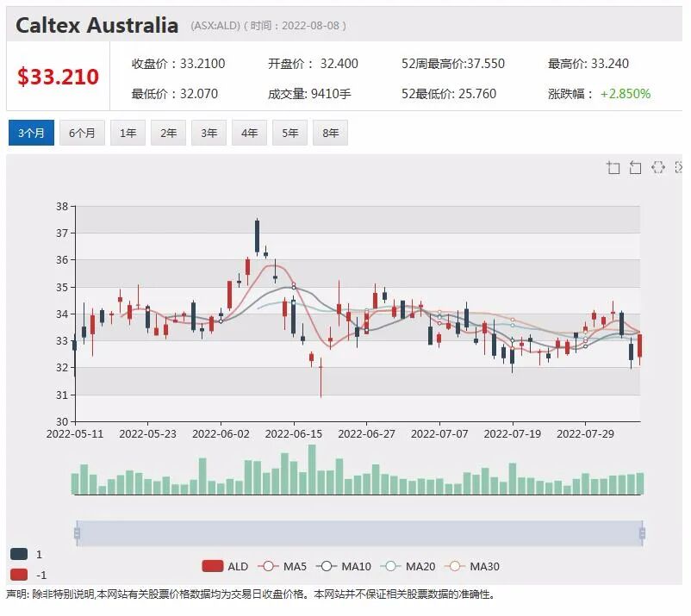
Task: Choose the 4年 range tab
Action: [249, 133]
